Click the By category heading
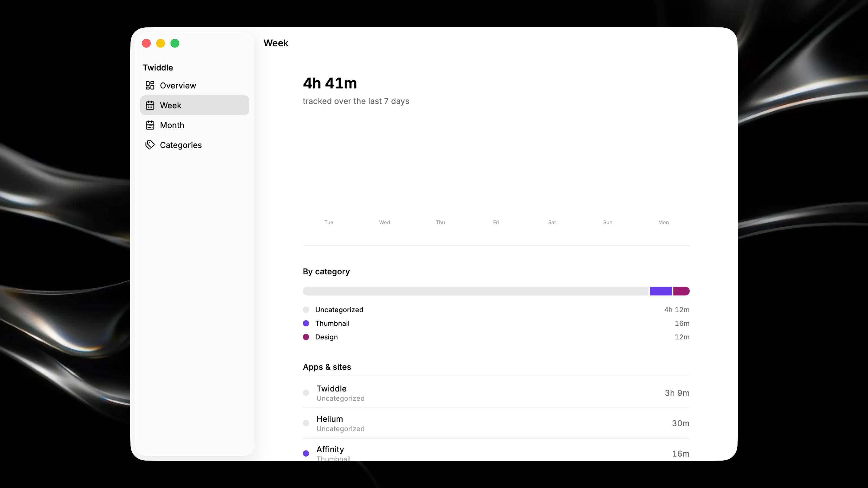The width and height of the screenshot is (868, 488). point(326,272)
